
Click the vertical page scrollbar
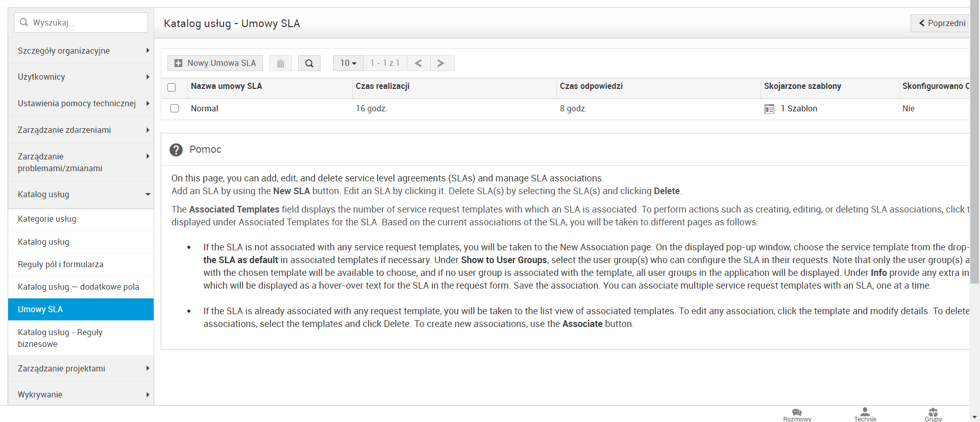[974, 153]
